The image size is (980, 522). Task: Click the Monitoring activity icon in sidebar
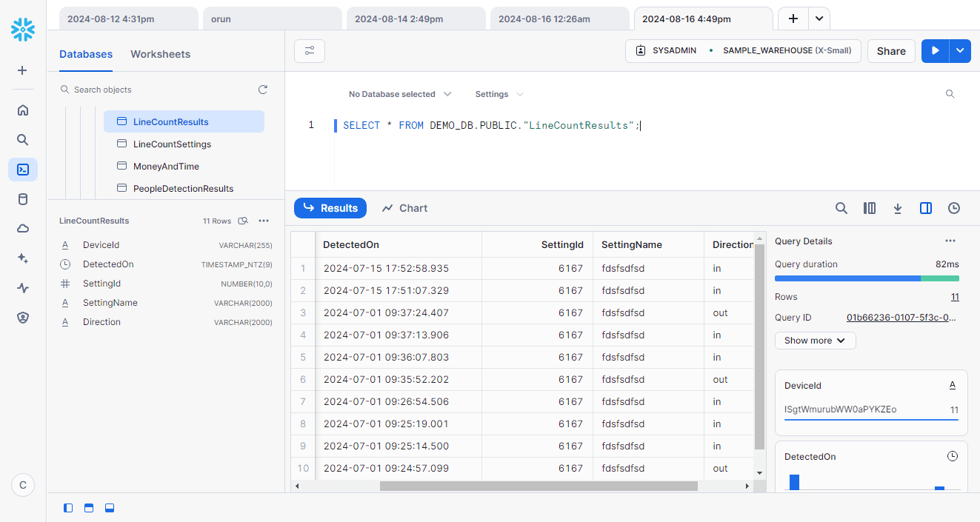(23, 288)
